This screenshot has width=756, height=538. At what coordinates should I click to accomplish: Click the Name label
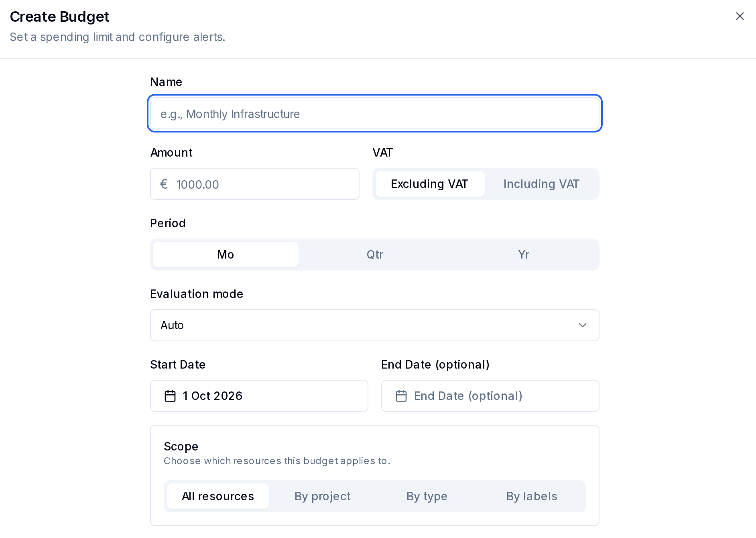166,82
